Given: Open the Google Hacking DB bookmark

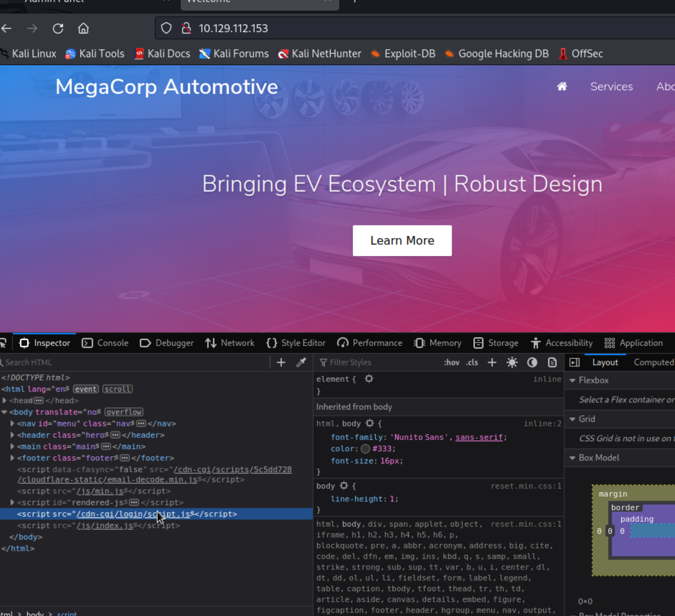Looking at the screenshot, I should click(x=497, y=54).
